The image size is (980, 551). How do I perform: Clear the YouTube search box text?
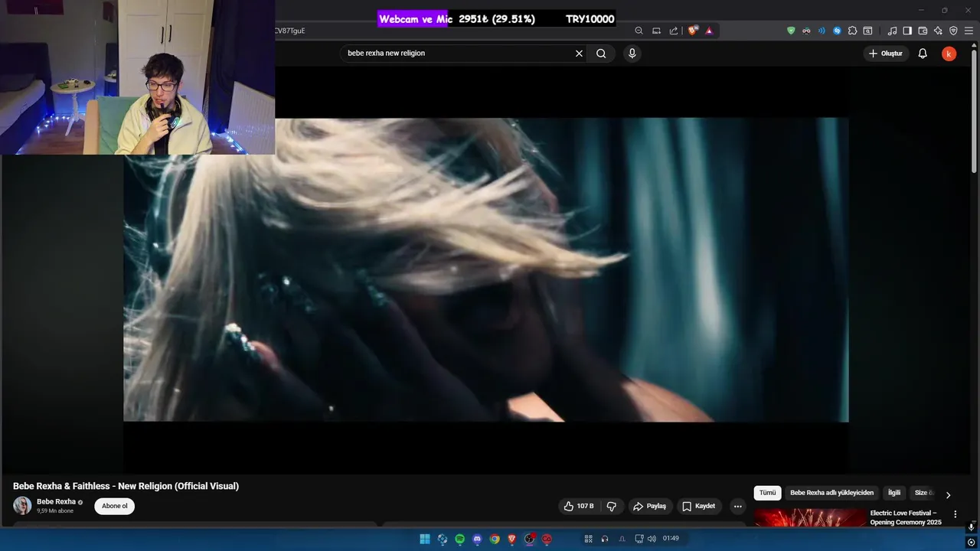(x=579, y=54)
